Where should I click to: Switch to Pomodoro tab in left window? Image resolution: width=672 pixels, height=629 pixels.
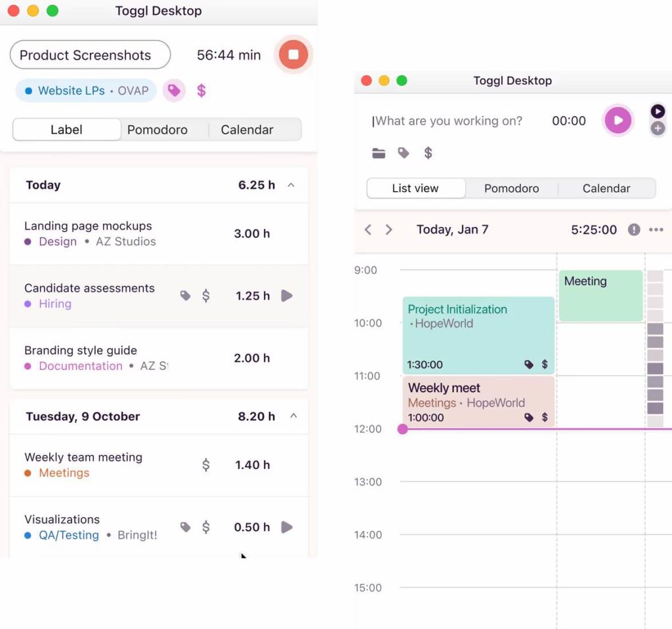(x=157, y=130)
